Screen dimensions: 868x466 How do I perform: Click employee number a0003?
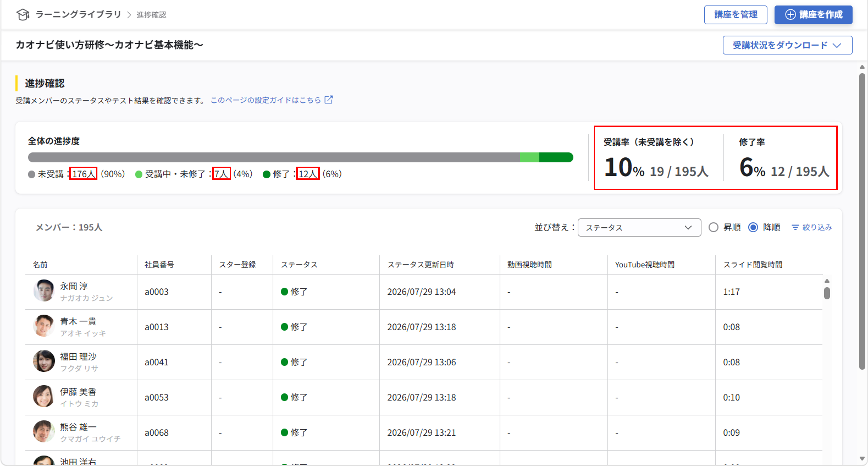(156, 292)
